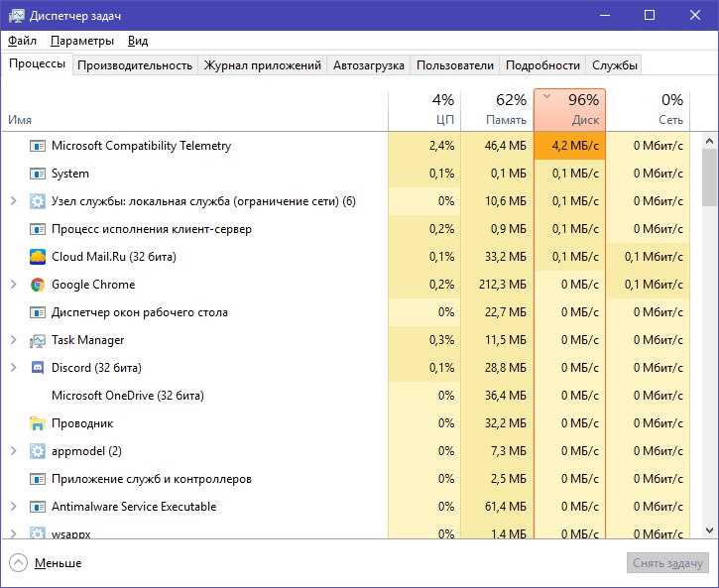Click the Меньше link

[x=58, y=563]
